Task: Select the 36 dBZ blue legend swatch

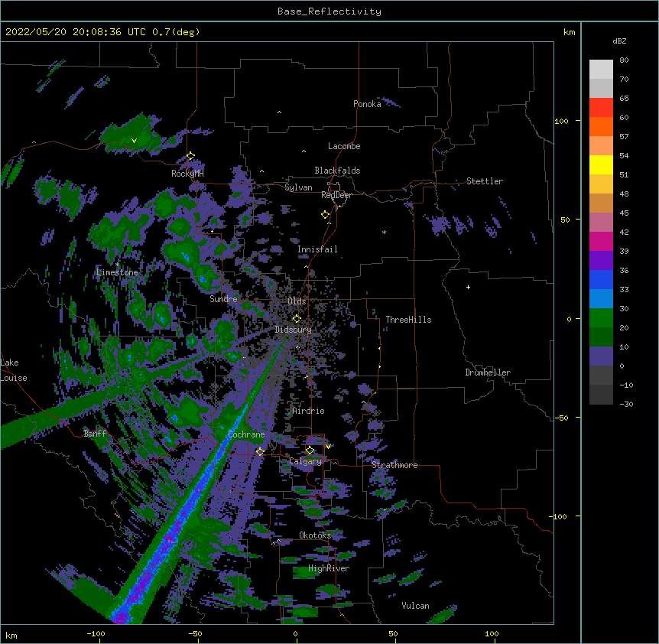Action: pyautogui.click(x=601, y=279)
